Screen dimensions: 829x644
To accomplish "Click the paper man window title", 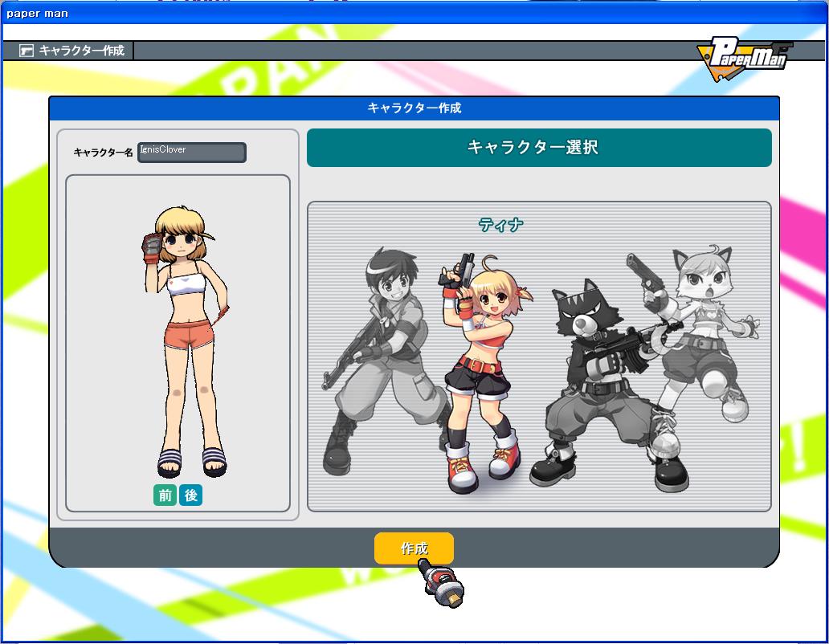I will click(x=38, y=14).
